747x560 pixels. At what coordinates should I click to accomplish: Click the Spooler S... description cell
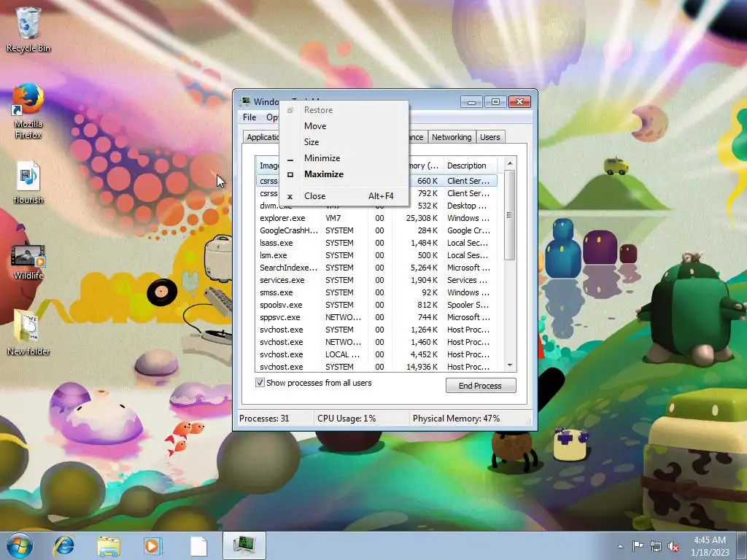(468, 305)
